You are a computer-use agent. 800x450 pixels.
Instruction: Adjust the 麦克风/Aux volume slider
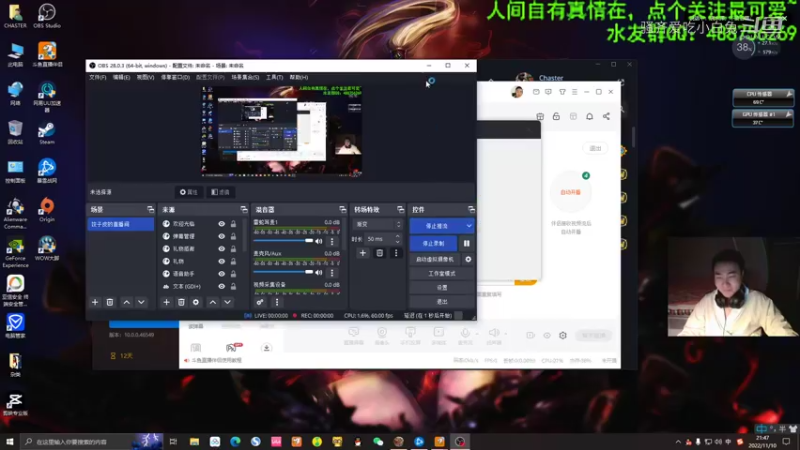coord(283,272)
